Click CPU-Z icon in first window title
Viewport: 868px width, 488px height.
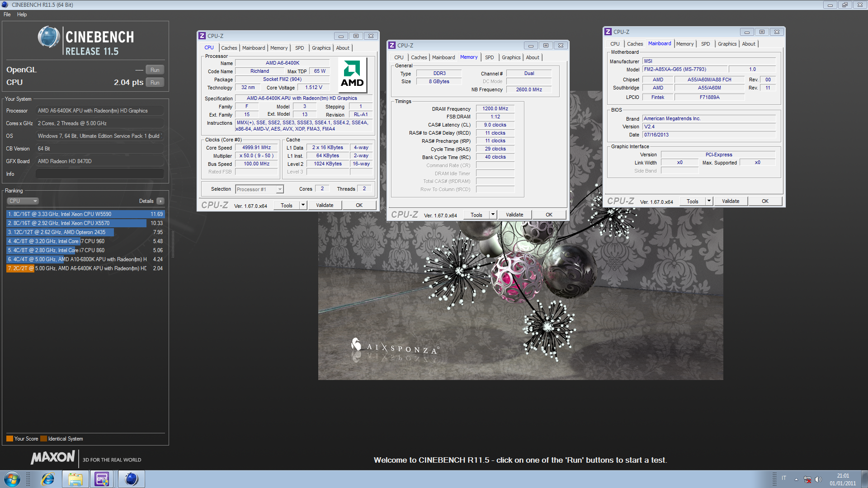203,36
